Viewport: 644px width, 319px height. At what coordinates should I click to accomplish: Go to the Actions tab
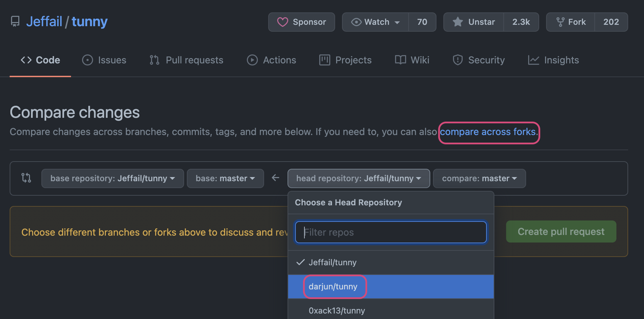(x=271, y=60)
